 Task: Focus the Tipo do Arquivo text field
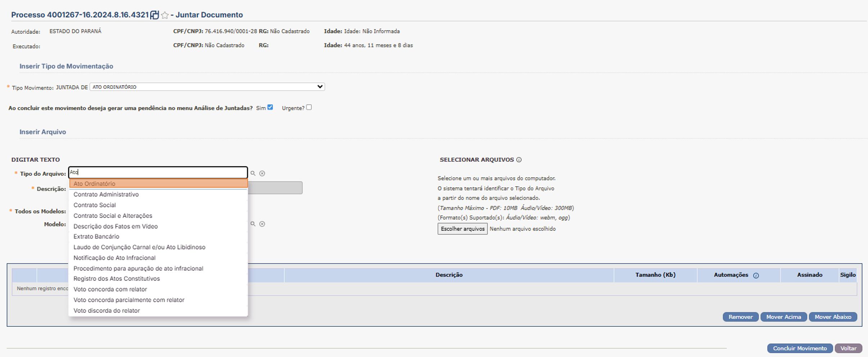(158, 172)
